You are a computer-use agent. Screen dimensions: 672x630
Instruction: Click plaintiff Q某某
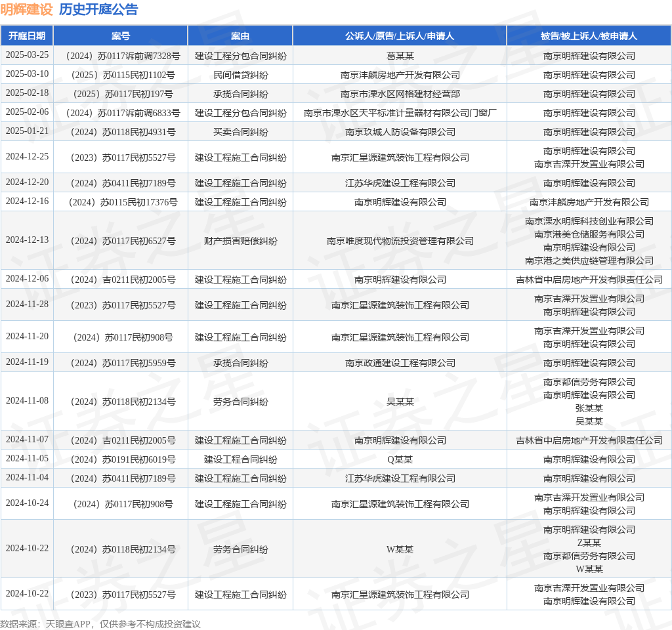tap(400, 459)
